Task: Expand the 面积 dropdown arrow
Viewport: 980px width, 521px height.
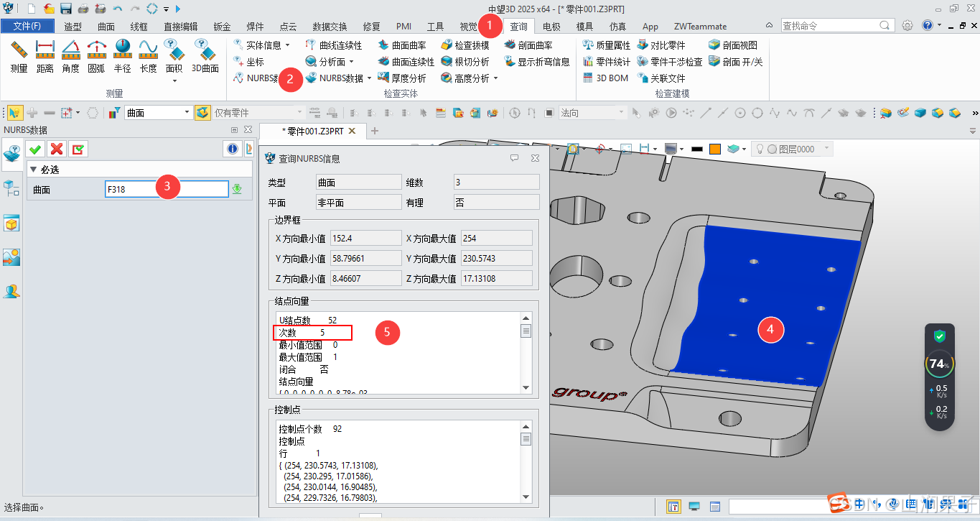Action: [174, 80]
